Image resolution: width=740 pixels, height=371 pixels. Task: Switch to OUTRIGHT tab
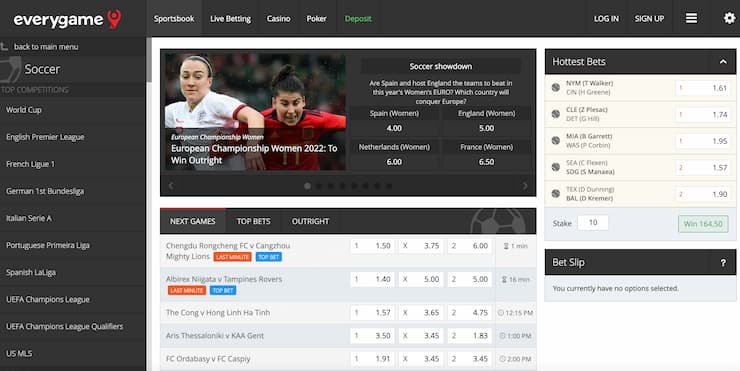310,221
